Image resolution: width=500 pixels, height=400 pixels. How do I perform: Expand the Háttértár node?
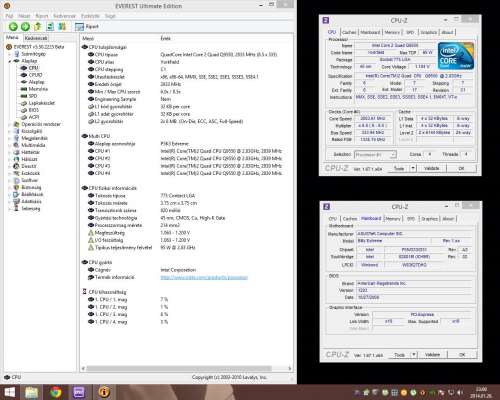10,152
